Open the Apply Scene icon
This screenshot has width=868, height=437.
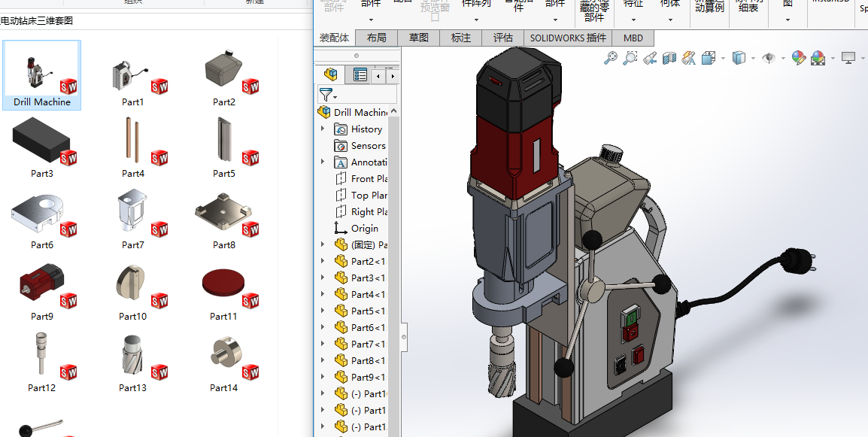818,58
